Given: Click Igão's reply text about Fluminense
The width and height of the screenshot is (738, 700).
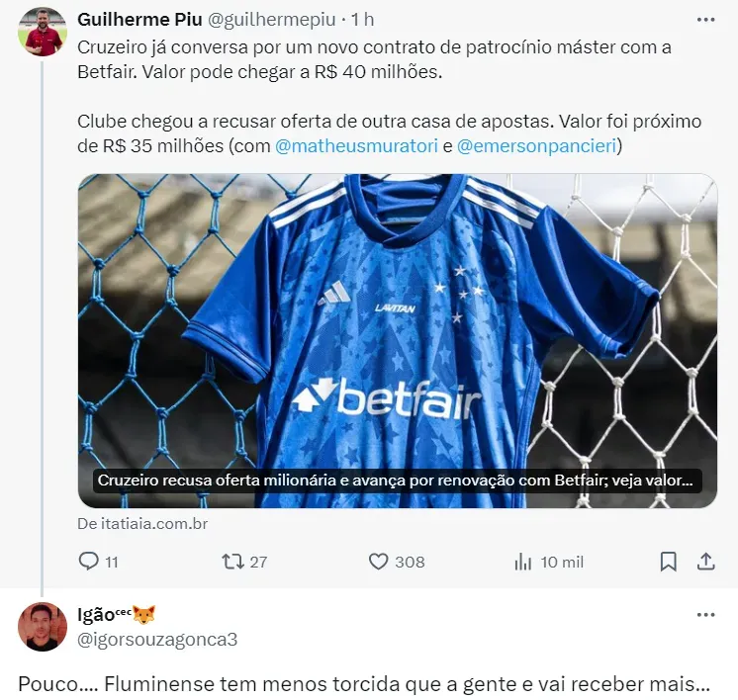Looking at the screenshot, I should click(364, 684).
